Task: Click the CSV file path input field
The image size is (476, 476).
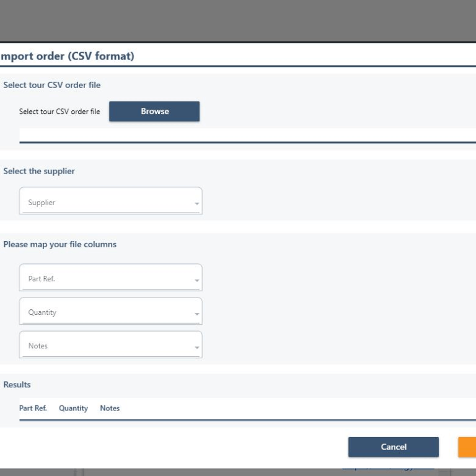Action: point(247,135)
